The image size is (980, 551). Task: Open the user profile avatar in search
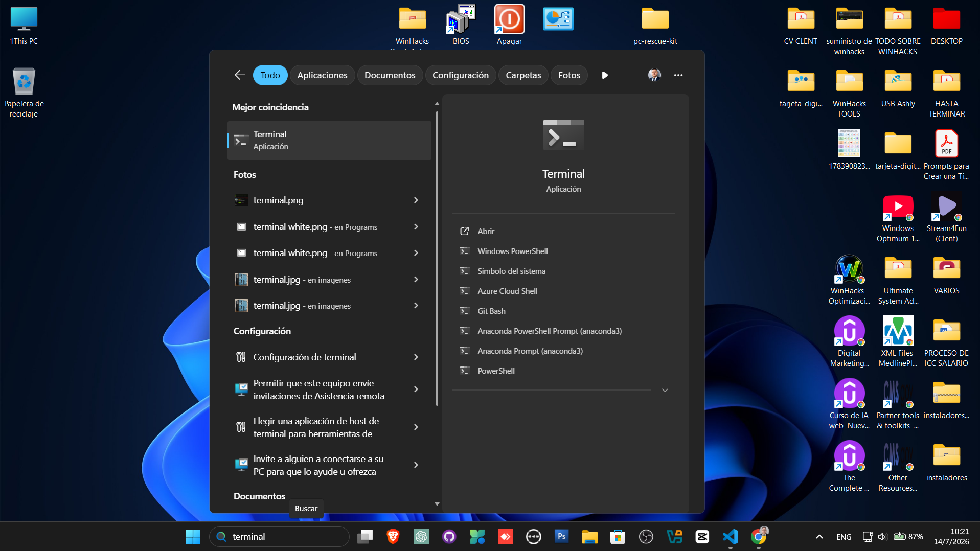[654, 75]
